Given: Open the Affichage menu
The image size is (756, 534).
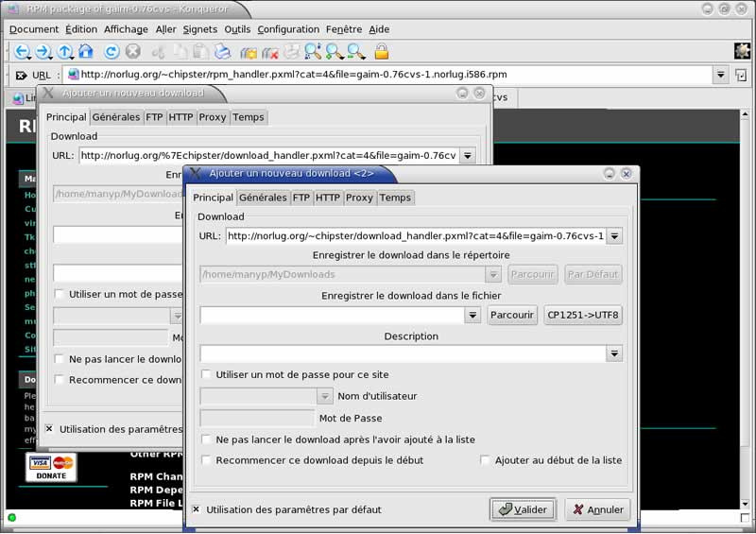Looking at the screenshot, I should pos(127,29).
